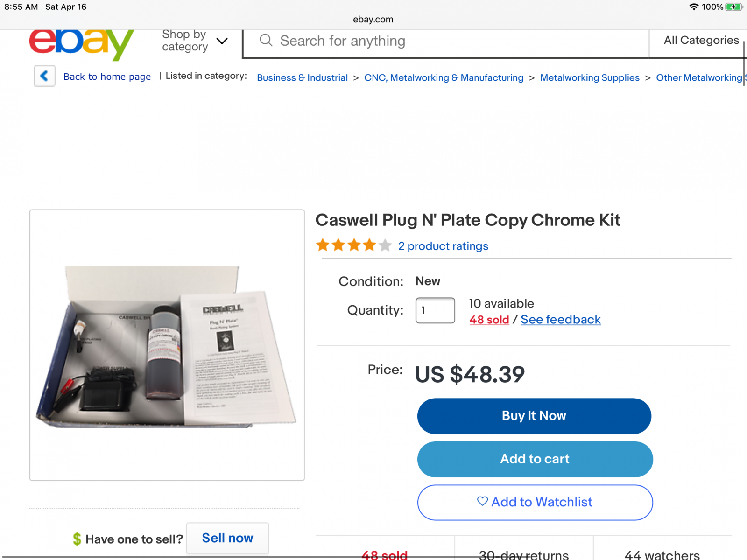
Task: Click the search magnifier icon
Action: tap(266, 41)
